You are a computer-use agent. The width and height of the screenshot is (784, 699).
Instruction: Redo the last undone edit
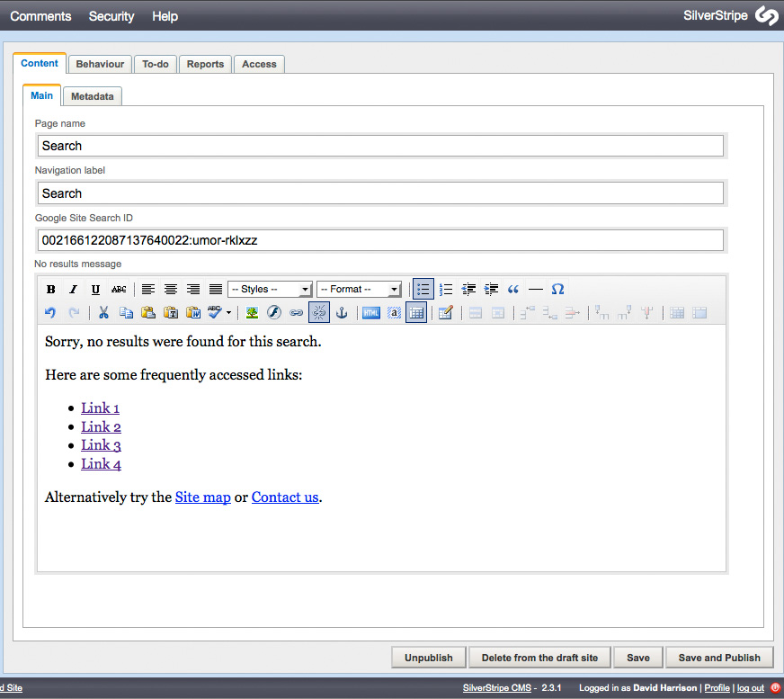pyautogui.click(x=74, y=313)
